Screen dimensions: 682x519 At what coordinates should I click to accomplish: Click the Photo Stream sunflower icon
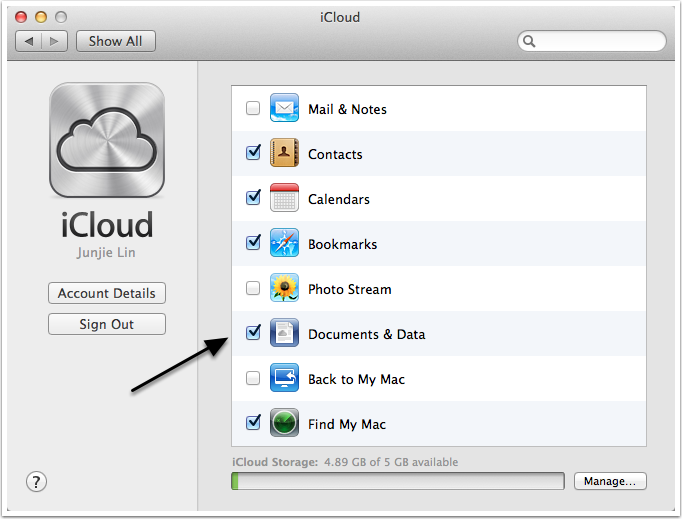click(284, 288)
